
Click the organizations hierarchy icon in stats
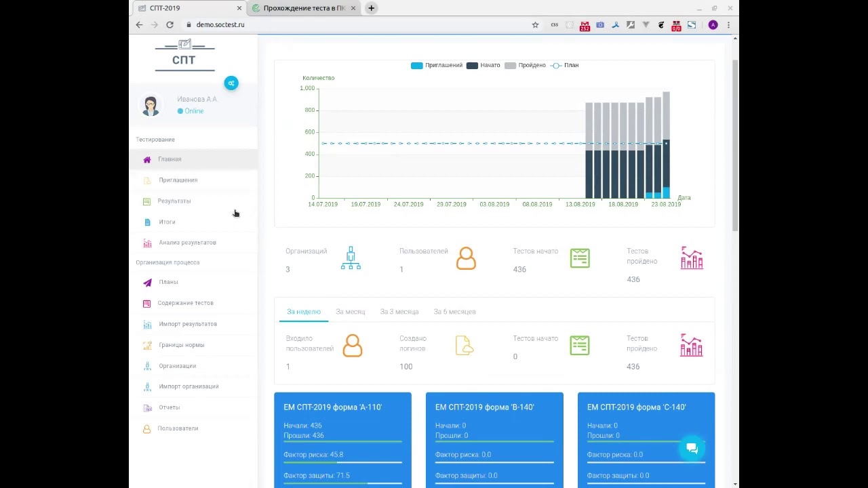(351, 258)
